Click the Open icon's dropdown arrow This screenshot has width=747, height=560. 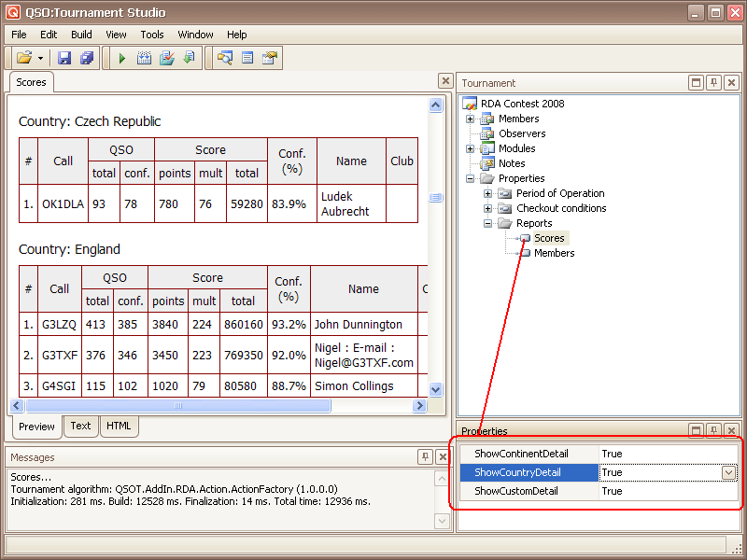click(40, 58)
